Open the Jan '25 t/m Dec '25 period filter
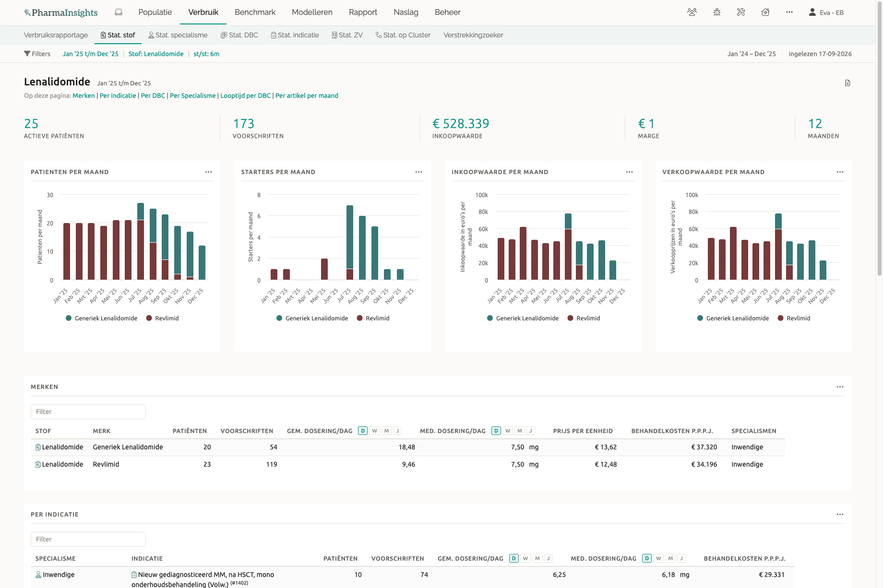Screen dimensions: 883x588 point(90,54)
